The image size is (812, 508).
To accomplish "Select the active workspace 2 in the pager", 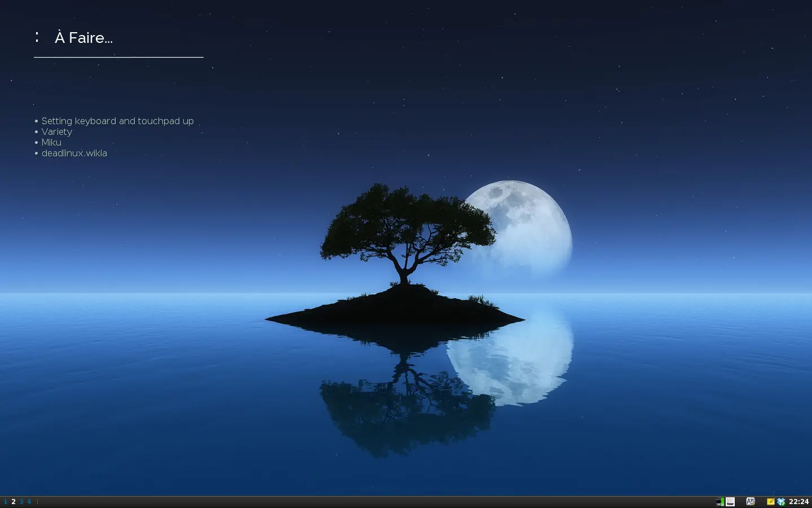I will 13,501.
